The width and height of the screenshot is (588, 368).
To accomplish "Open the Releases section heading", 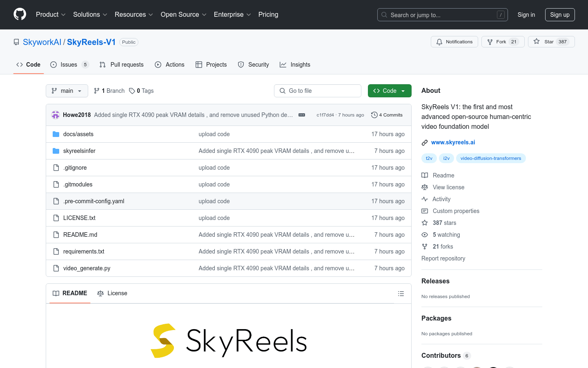I will tap(435, 281).
